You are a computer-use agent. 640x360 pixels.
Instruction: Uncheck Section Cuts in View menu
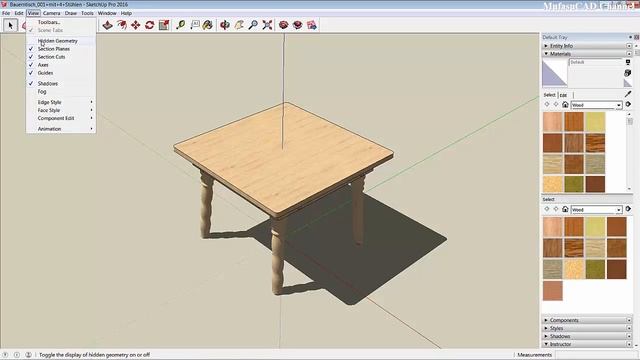tap(61, 57)
